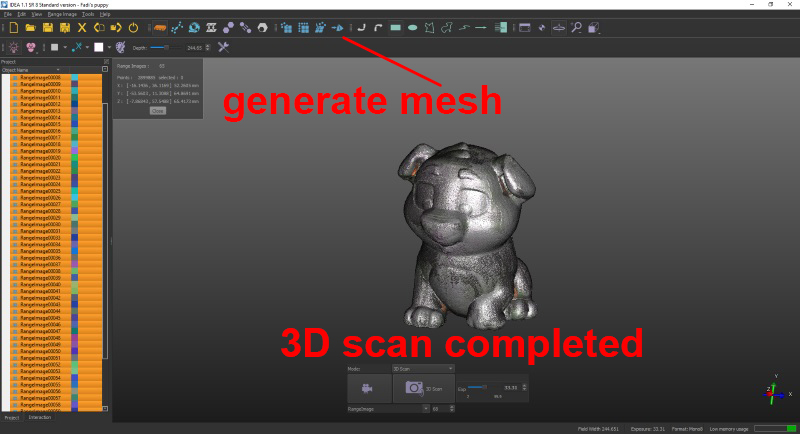Screen dimensions: 800x434
Task: Open the Tools menu
Action: tap(88, 14)
